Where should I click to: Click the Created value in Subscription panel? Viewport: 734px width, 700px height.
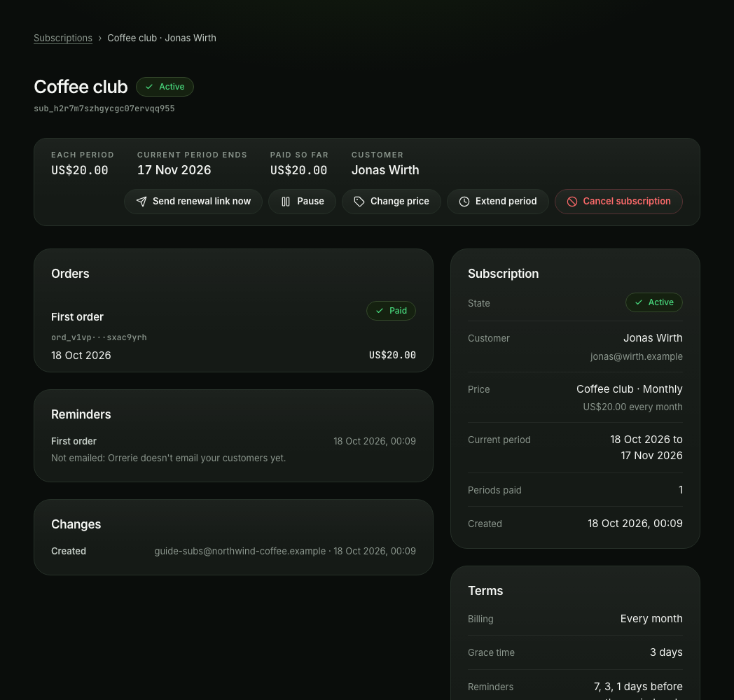[x=635, y=524]
